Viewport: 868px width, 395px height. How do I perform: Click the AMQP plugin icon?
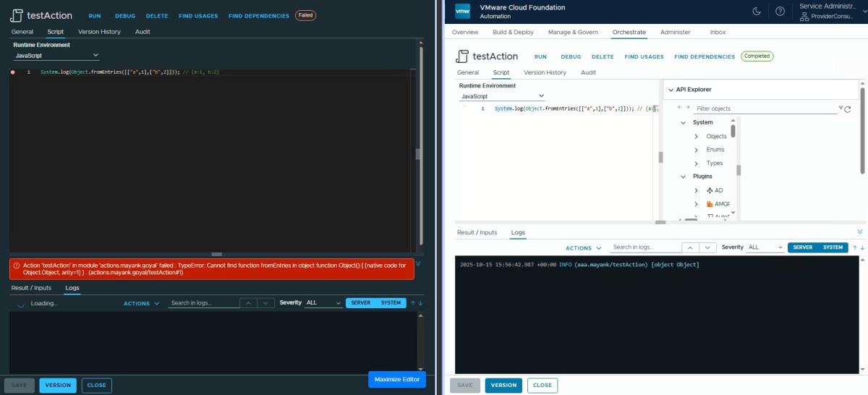710,204
